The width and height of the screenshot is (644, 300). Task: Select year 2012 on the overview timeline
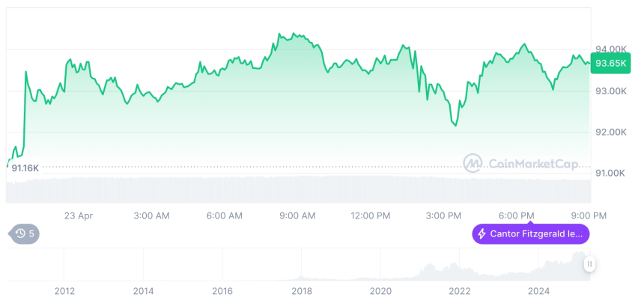pos(65,291)
